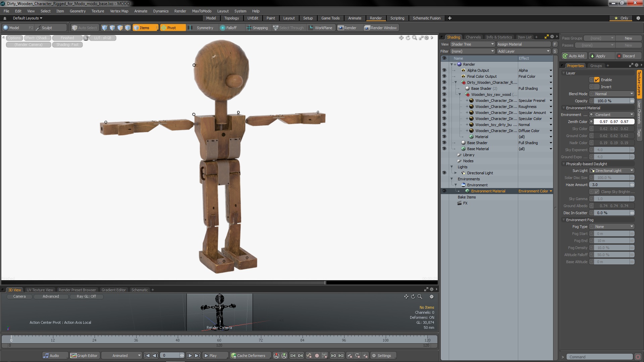Click rotate icon in render viewport
Screen dimensions: 644x362
pos(408,38)
